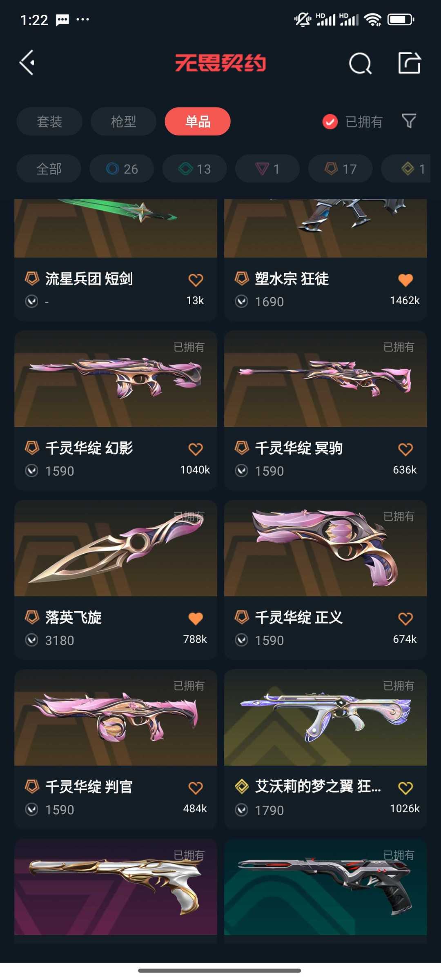The height and width of the screenshot is (980, 441).
Task: Tap yellow heart on 艾沃莉的梦之翼
Action: 405,788
